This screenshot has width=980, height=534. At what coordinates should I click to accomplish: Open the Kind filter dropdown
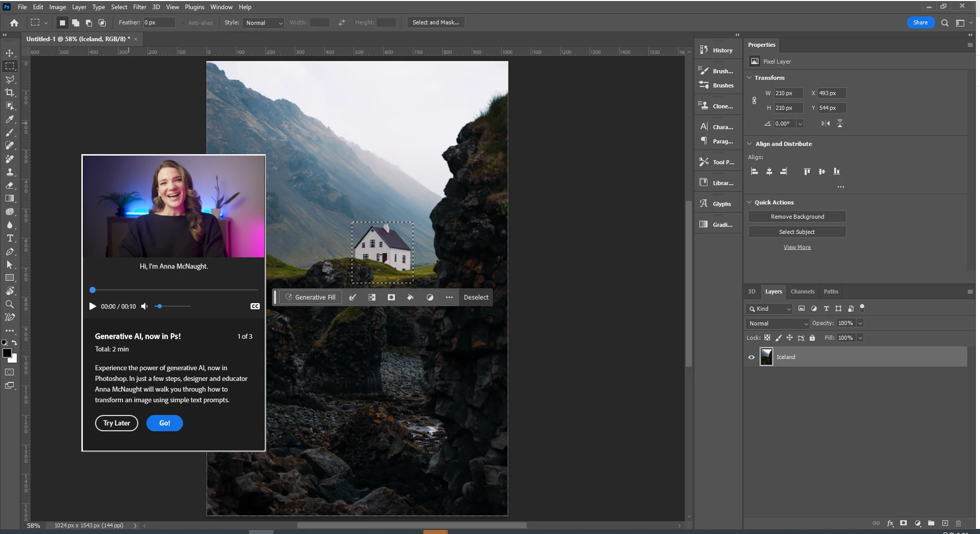tap(769, 309)
